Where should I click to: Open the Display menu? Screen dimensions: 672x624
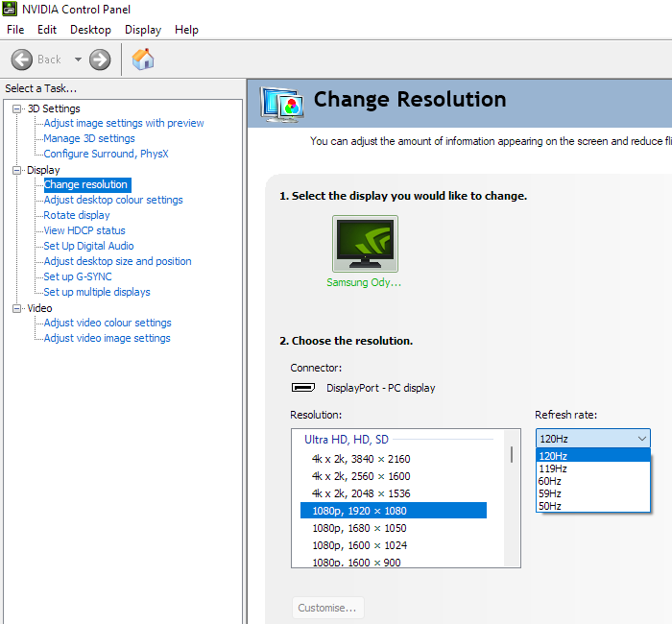(x=143, y=30)
